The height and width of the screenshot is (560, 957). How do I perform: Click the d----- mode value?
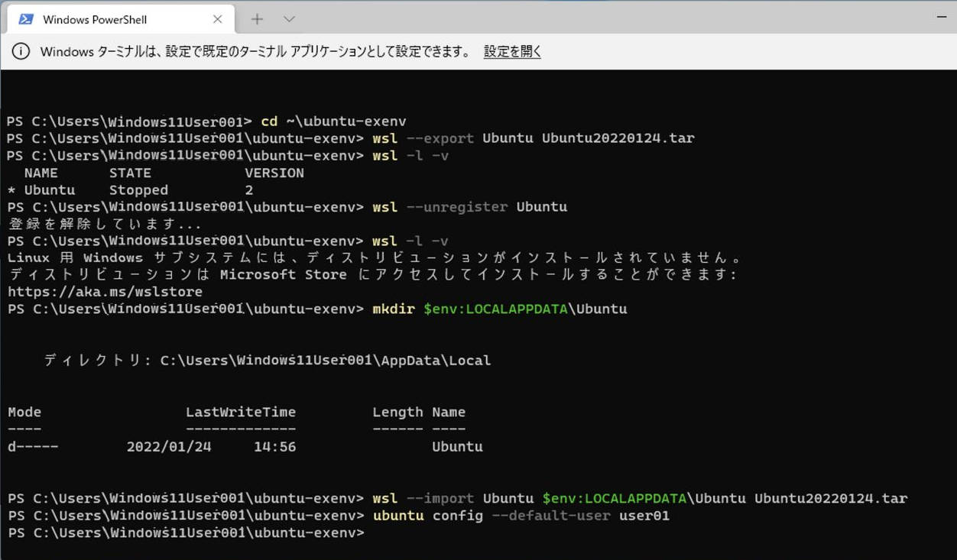click(33, 447)
